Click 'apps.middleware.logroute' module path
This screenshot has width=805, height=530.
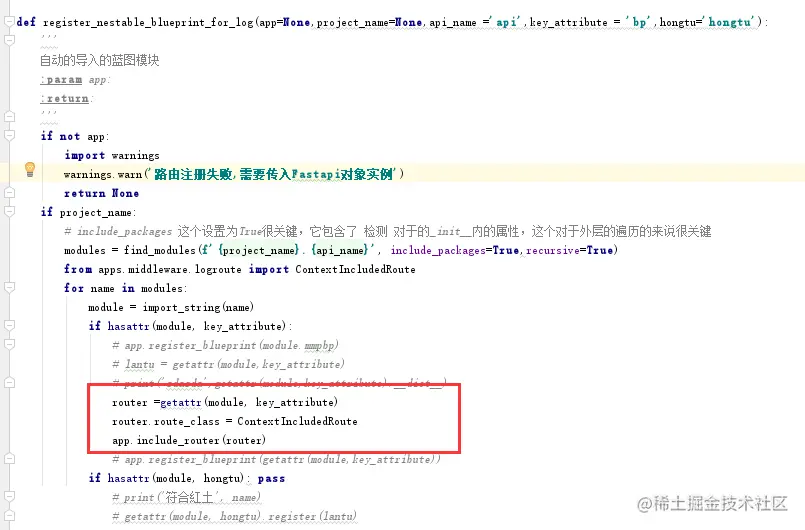[170, 269]
